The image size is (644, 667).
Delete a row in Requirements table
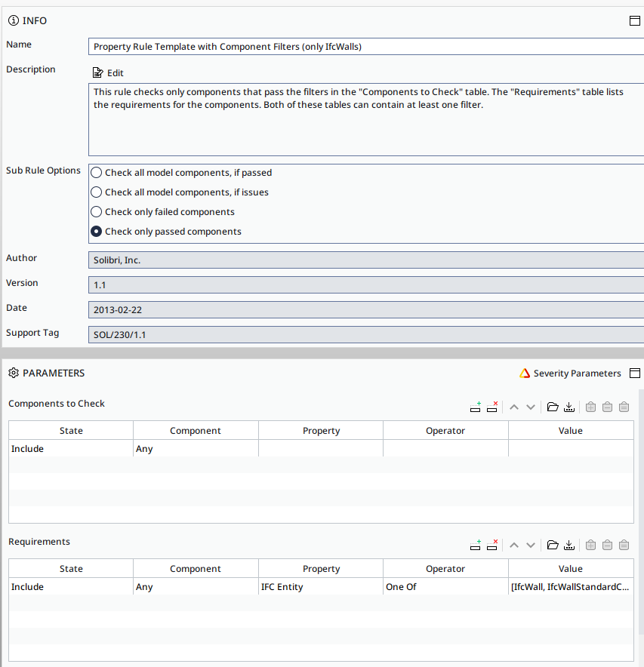click(x=492, y=545)
